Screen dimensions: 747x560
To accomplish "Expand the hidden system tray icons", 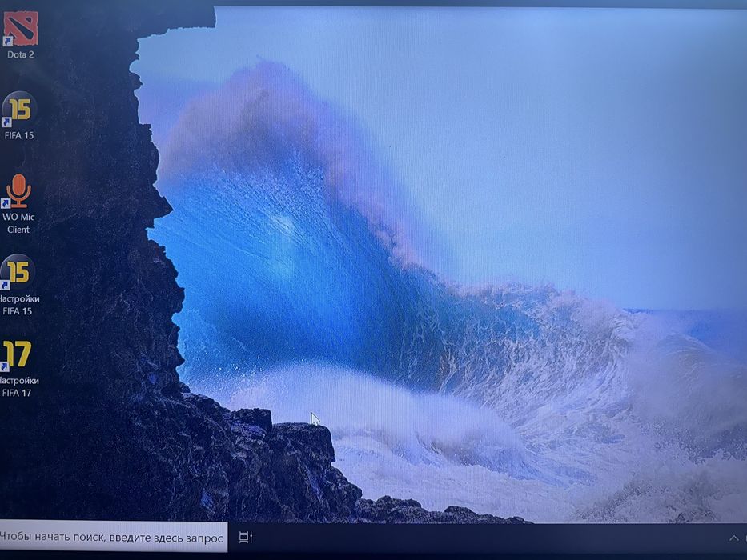I will coord(733,538).
